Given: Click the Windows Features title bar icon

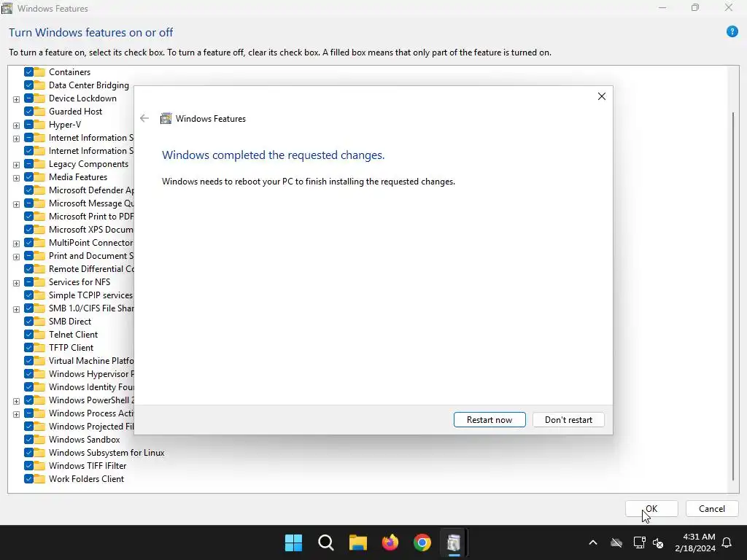Looking at the screenshot, I should 7,8.
